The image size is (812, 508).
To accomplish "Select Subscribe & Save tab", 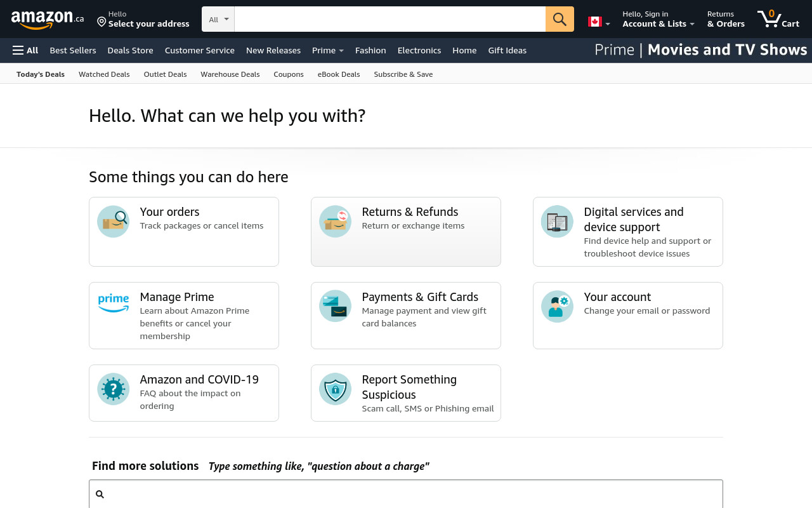I will click(403, 74).
